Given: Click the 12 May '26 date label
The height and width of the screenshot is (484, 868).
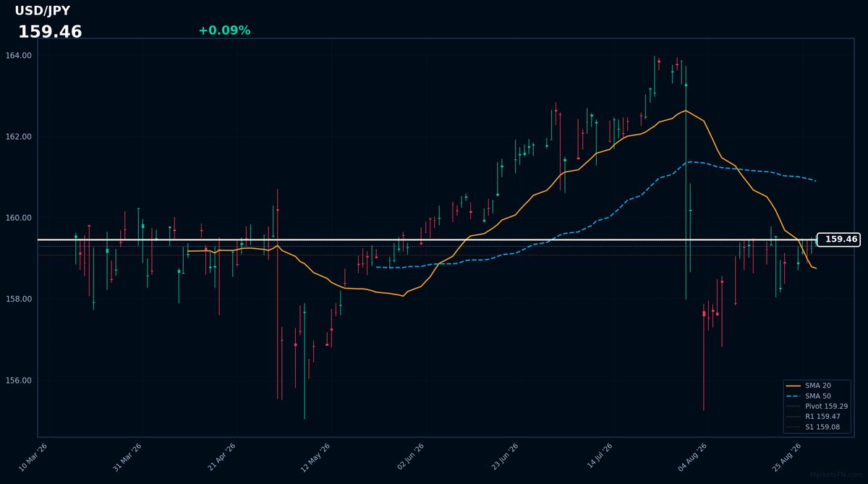Looking at the screenshot, I should click(x=315, y=457).
